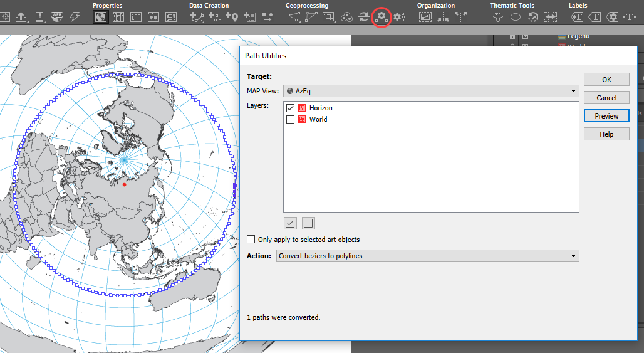Click the swap arrows icon under Geoprocessing

tap(364, 17)
